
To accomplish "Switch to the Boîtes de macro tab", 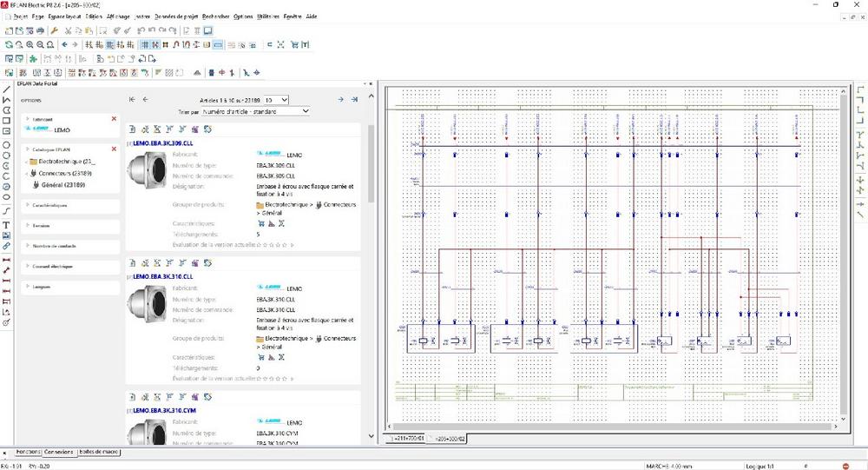I will tap(99, 453).
